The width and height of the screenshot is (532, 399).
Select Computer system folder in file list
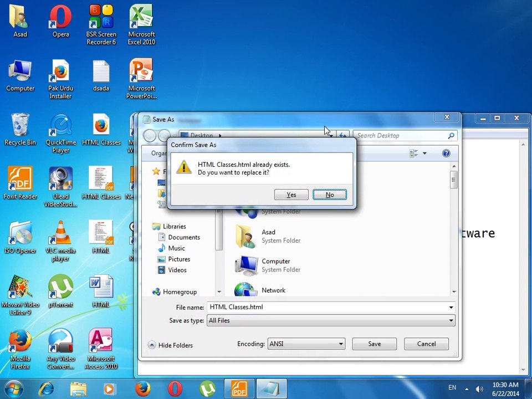point(268,265)
